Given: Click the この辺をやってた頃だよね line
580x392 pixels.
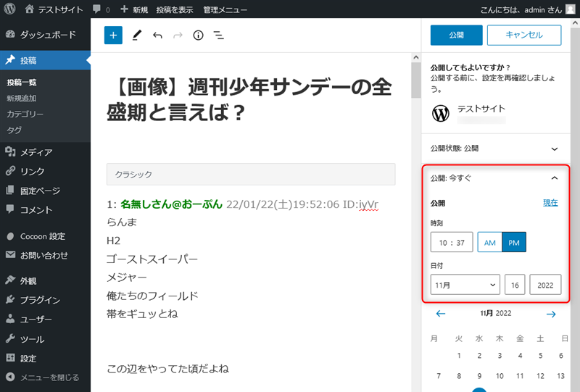Looking at the screenshot, I should (168, 369).
